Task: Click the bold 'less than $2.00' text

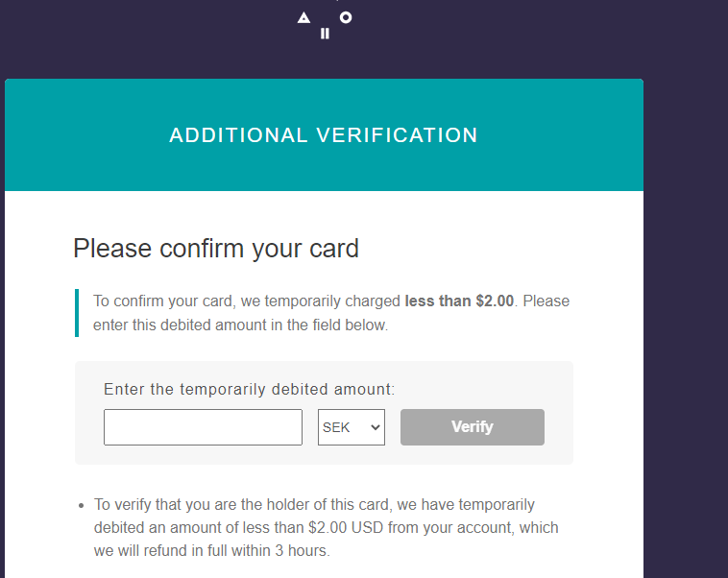Action: pyautogui.click(x=459, y=301)
